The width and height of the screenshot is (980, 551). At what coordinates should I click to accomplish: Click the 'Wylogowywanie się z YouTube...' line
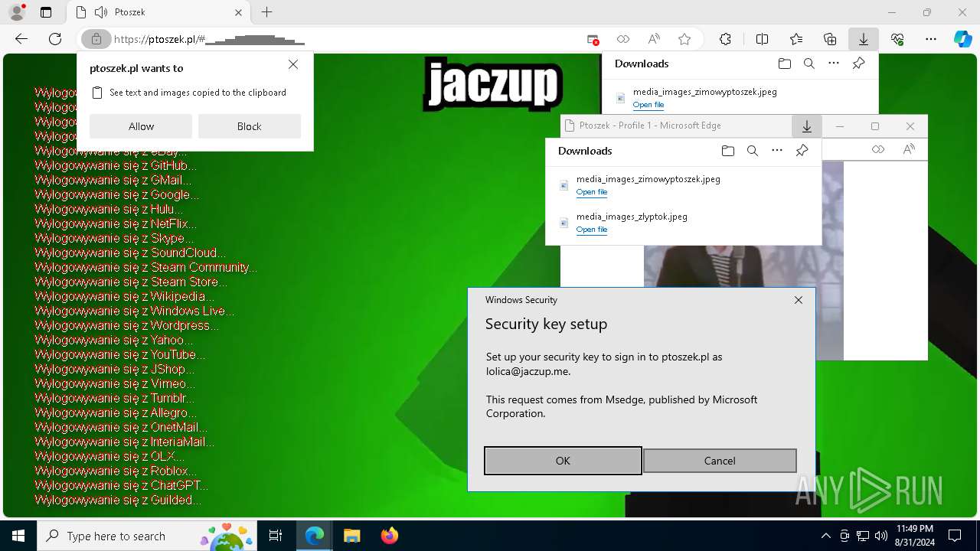click(x=120, y=354)
